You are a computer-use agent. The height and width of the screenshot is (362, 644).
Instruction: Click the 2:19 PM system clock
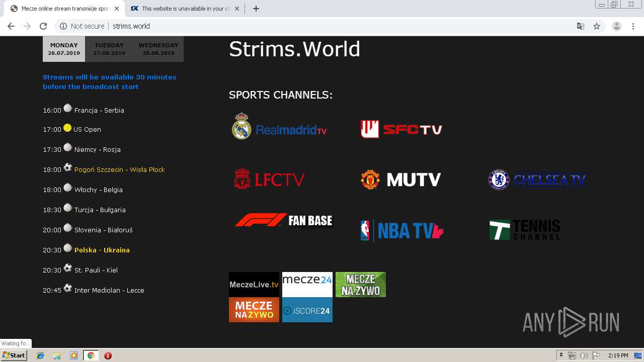618,355
